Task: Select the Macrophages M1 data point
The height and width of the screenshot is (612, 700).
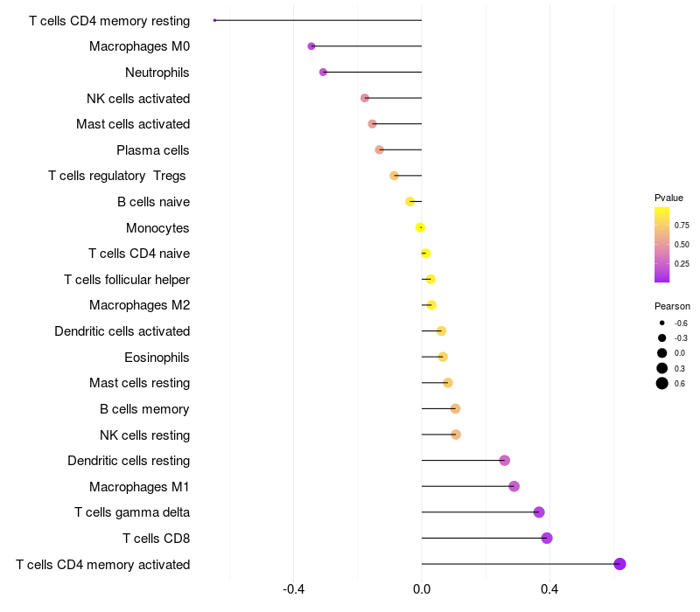Action: coord(514,486)
